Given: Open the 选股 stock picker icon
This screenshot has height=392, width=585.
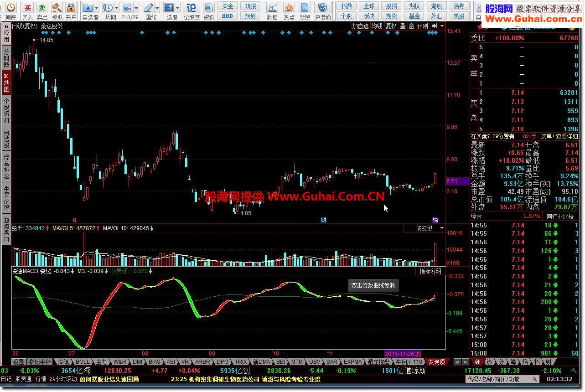Looking at the screenshot, I should 169,8.
